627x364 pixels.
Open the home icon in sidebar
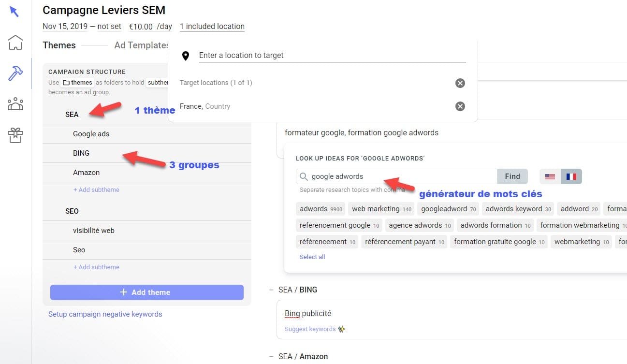coord(15,43)
